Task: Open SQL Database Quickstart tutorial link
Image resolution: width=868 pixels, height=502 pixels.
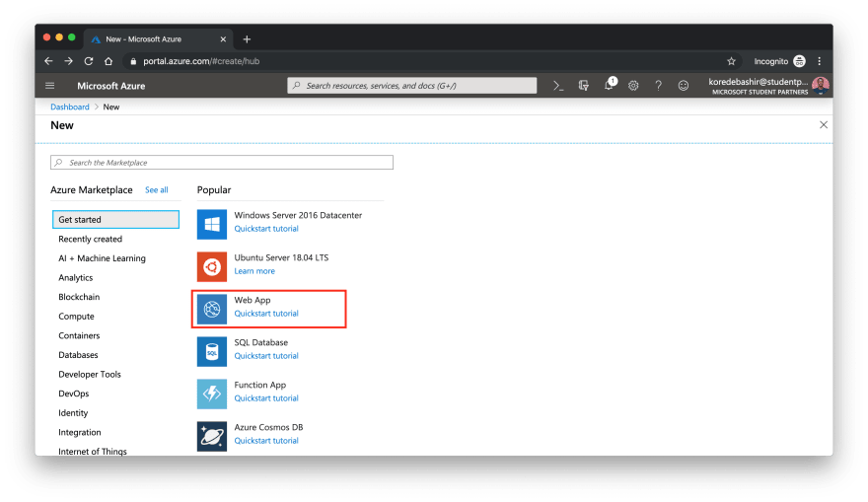Action: tap(266, 356)
